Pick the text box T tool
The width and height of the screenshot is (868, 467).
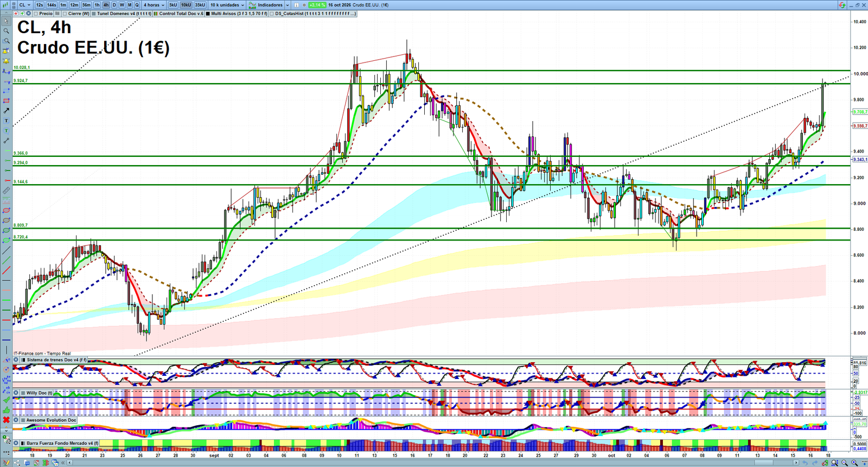click(x=6, y=121)
